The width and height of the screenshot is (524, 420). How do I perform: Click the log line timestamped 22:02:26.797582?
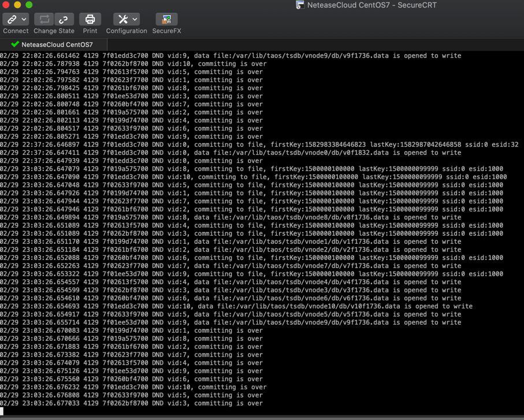(x=131, y=80)
